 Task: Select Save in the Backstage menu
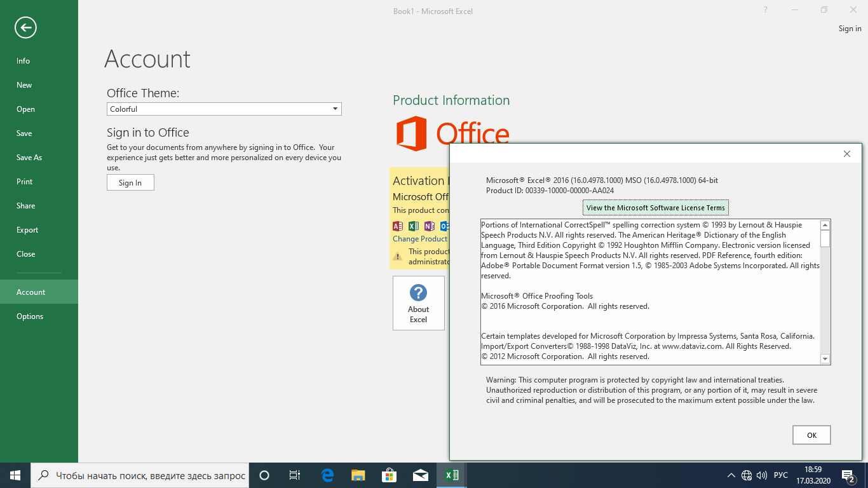point(39,133)
